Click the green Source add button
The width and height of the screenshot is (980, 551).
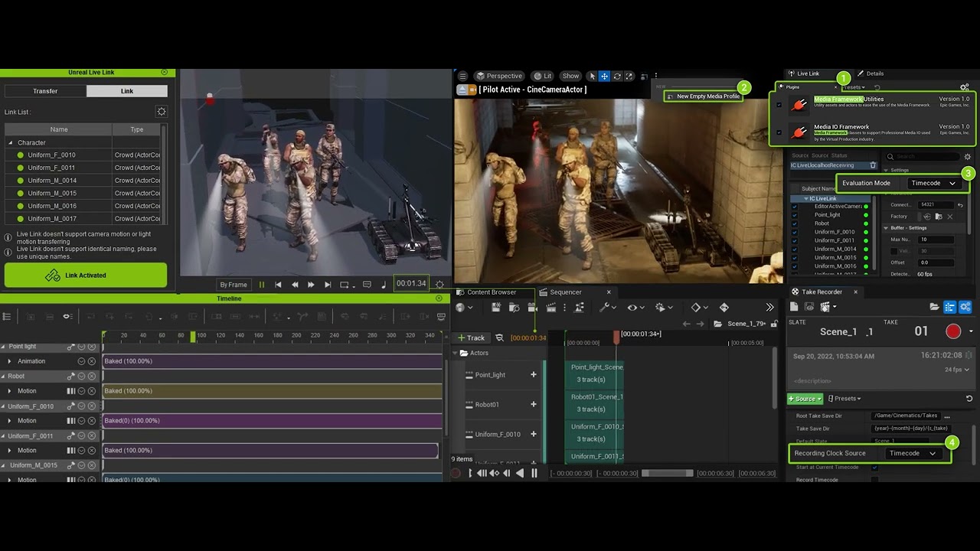804,399
